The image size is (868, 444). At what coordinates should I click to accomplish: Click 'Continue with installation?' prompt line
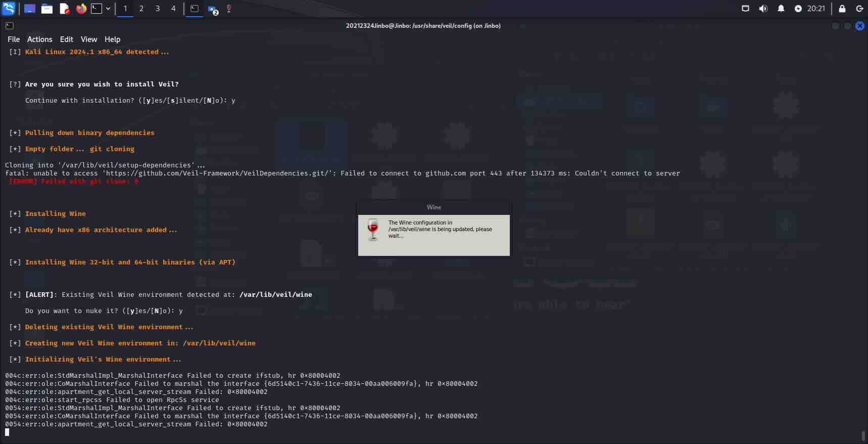(x=130, y=101)
